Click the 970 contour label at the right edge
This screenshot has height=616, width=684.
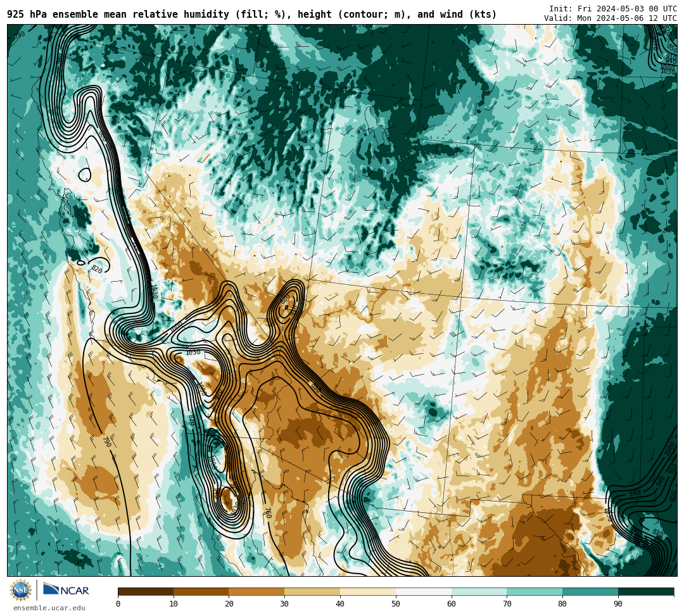[634, 493]
